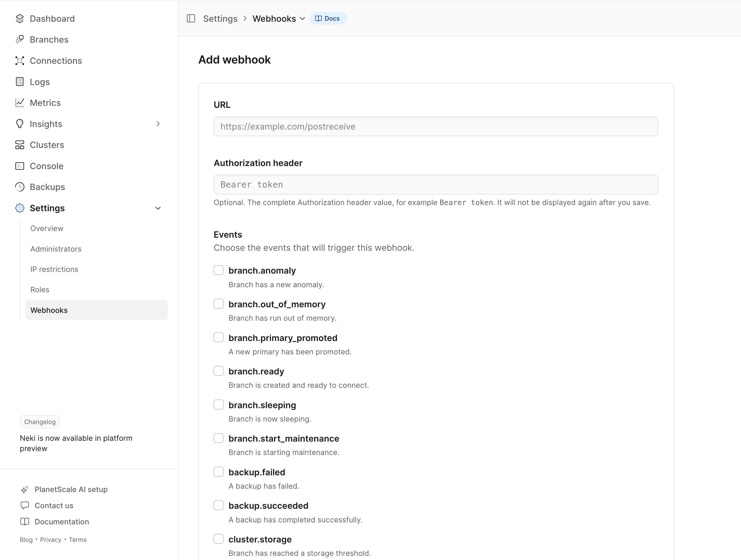This screenshot has height=560, width=741.
Task: Go to Clusters
Action: pos(47,145)
